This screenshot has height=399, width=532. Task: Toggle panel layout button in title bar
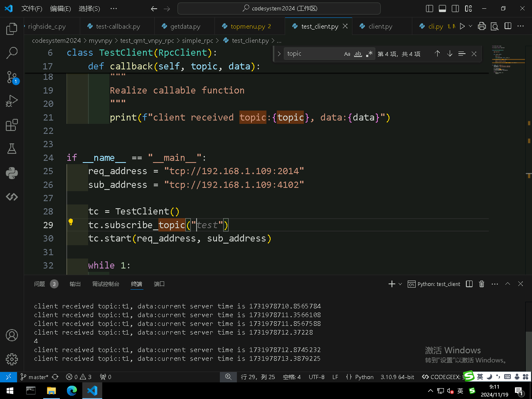tap(443, 8)
